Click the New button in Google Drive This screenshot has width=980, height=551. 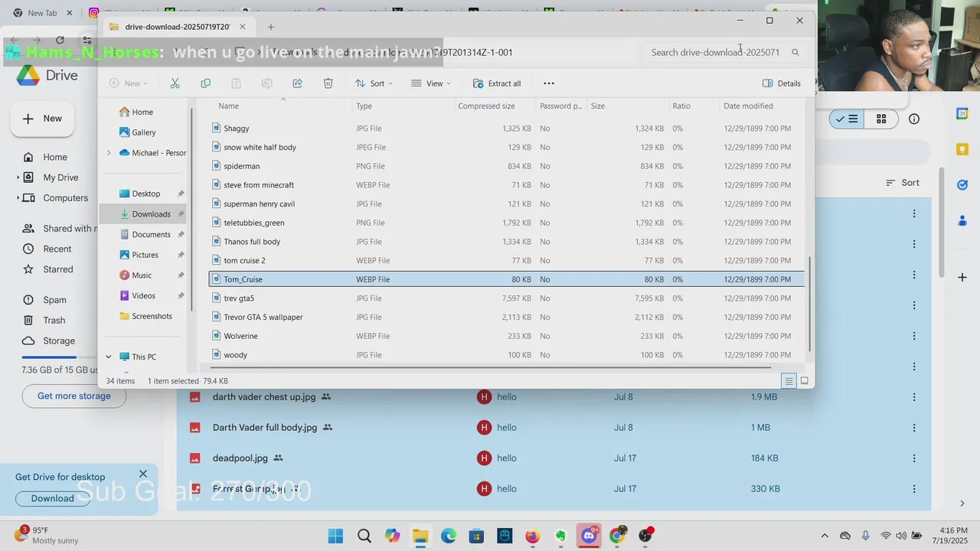pyautogui.click(x=42, y=119)
